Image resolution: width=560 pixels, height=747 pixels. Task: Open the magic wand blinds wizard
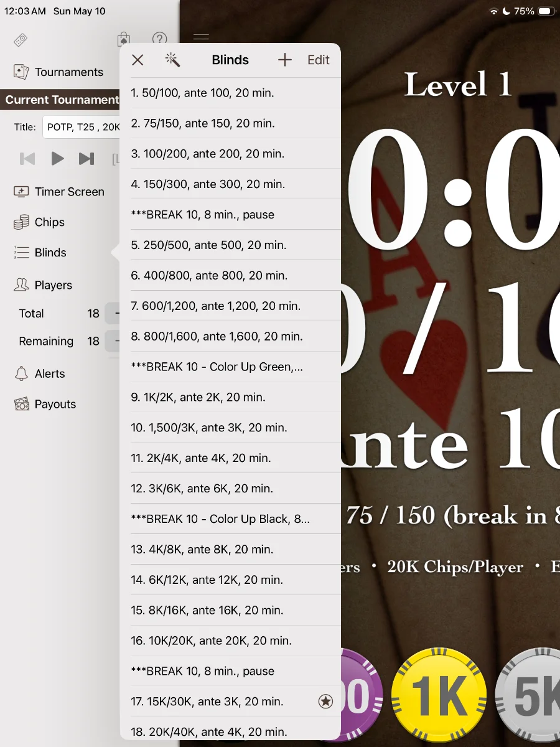(x=172, y=60)
